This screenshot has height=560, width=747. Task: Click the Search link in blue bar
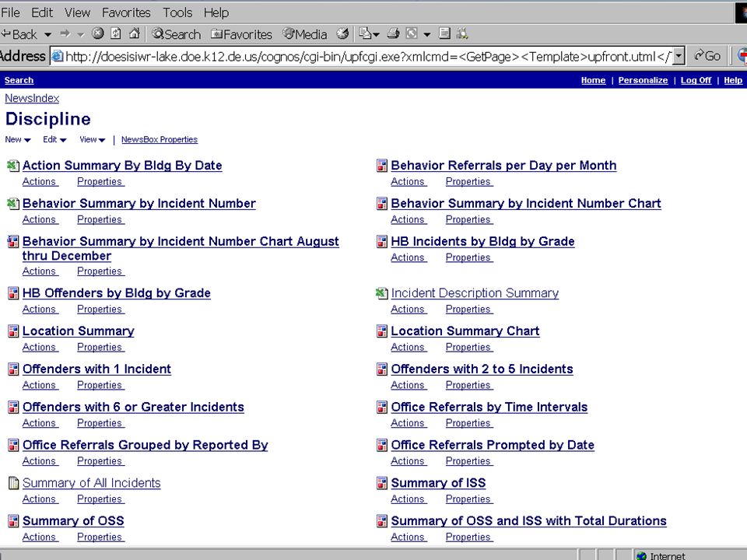coord(19,80)
